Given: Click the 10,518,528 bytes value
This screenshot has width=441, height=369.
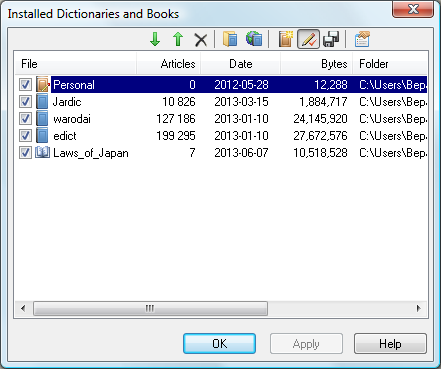Looking at the screenshot, I should [x=320, y=153].
